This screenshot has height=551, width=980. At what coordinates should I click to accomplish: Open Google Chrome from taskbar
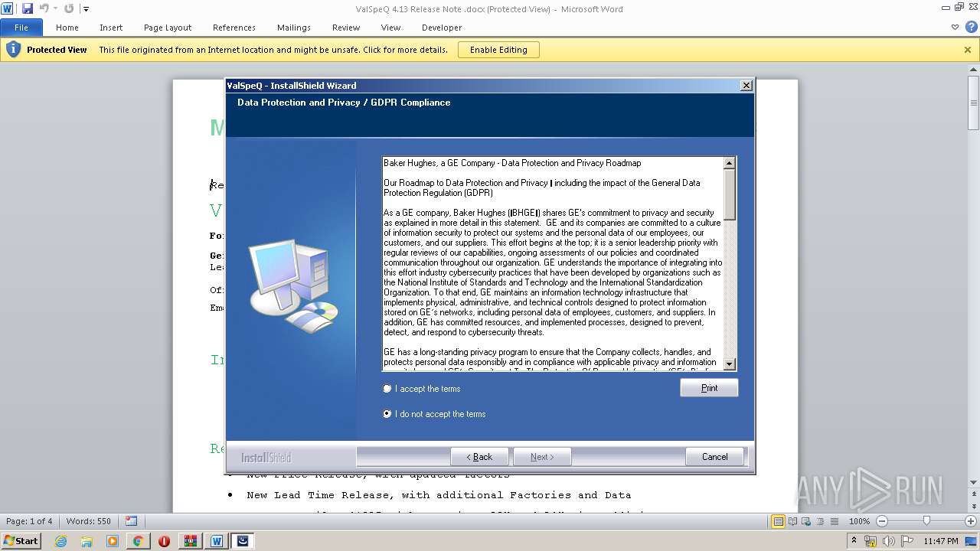pyautogui.click(x=139, y=541)
